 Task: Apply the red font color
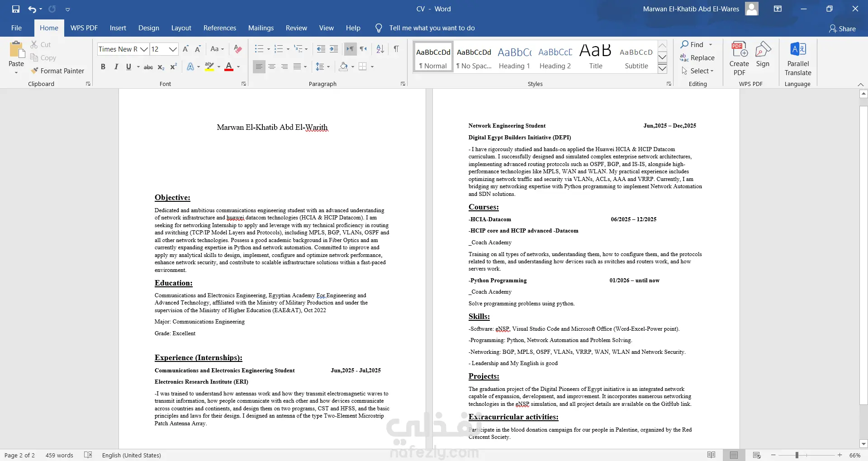tap(229, 67)
